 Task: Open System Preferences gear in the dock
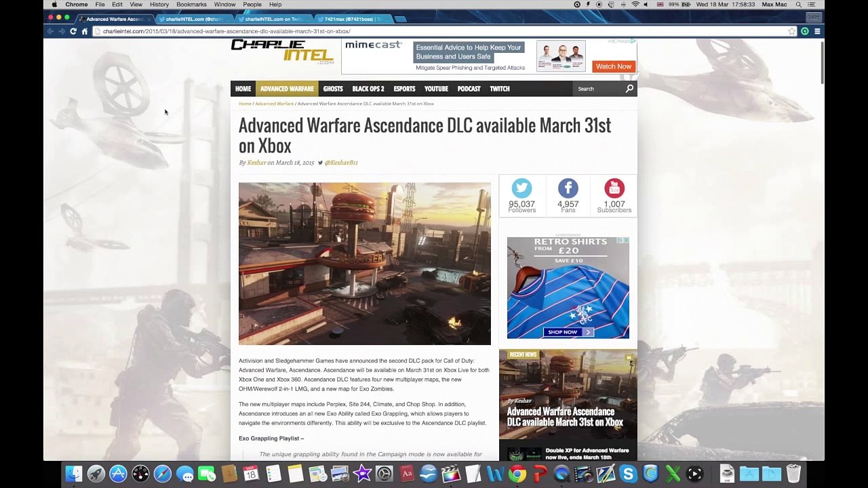coord(384,474)
